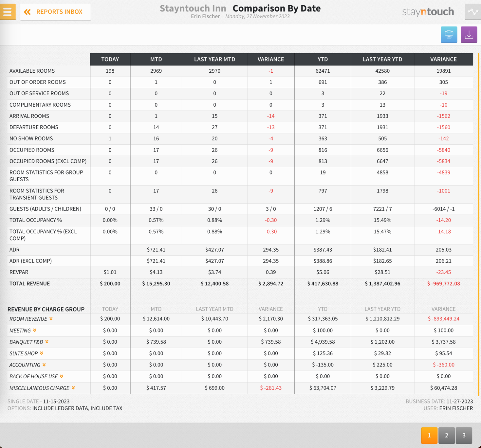Click date Monday, 27 November 2023
The image size is (481, 448).
pos(257,16)
